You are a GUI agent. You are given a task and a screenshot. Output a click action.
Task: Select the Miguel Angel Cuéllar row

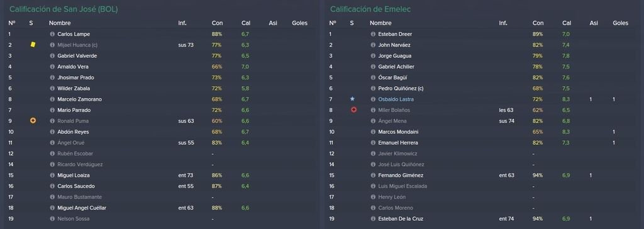(160, 208)
